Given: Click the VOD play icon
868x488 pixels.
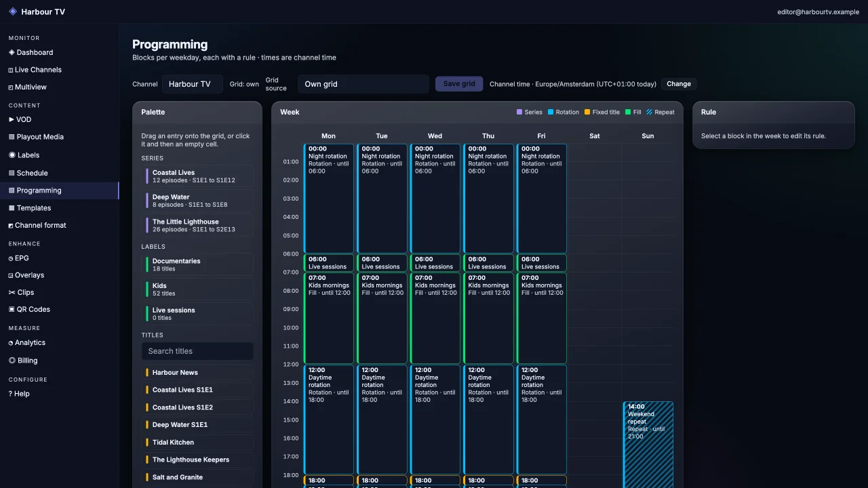Looking at the screenshot, I should tap(12, 119).
